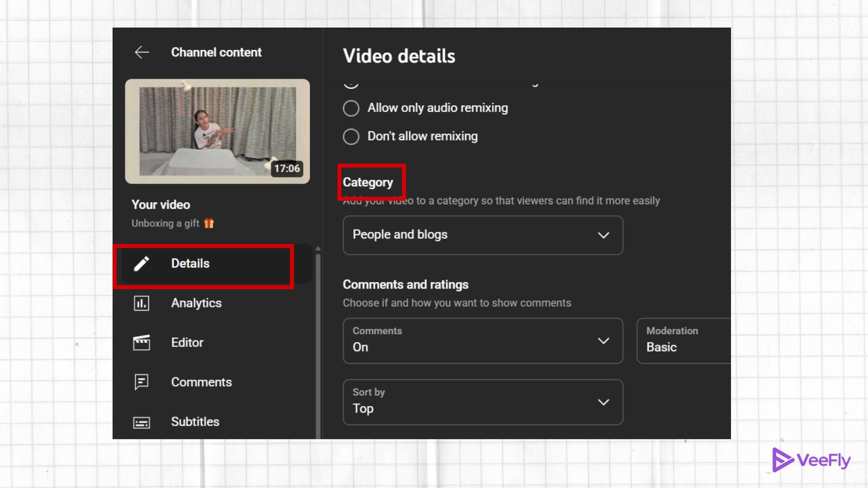Click the video title 'Unboxing a gift'
This screenshot has width=868, height=488.
(166, 223)
